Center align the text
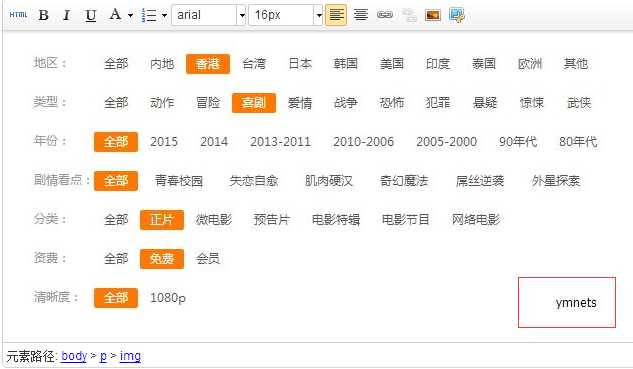633x369 pixels. 361,15
